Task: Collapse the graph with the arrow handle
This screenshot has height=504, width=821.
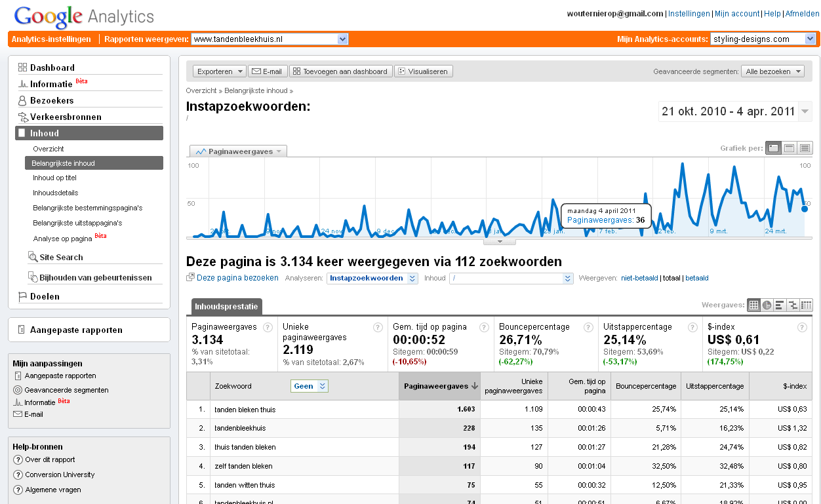Action: [x=500, y=242]
